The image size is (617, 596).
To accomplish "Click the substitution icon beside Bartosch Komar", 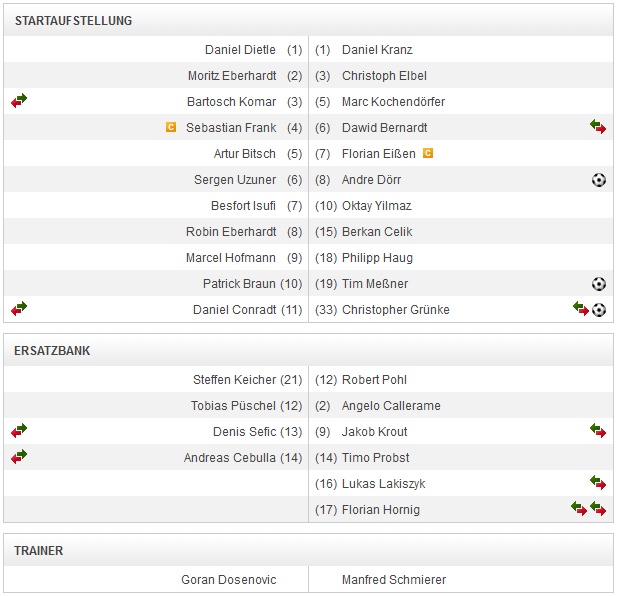I will point(19,101).
